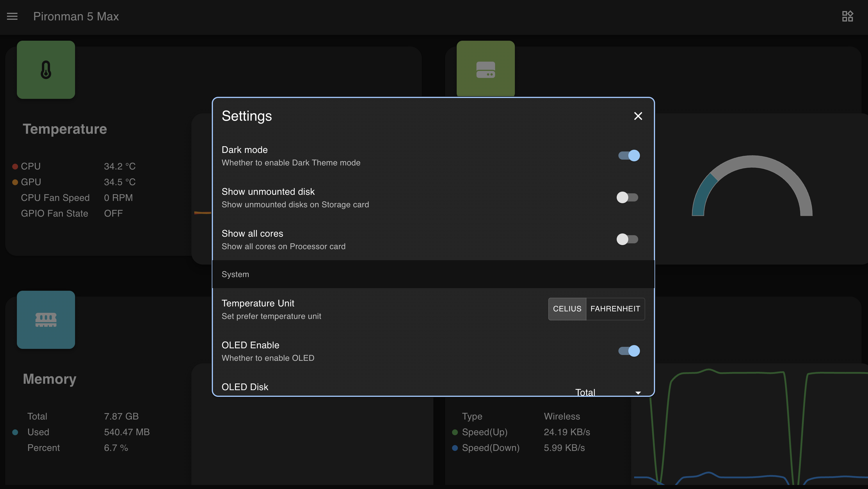Click the System section header
Viewport: 868px width, 489px height.
tap(235, 274)
